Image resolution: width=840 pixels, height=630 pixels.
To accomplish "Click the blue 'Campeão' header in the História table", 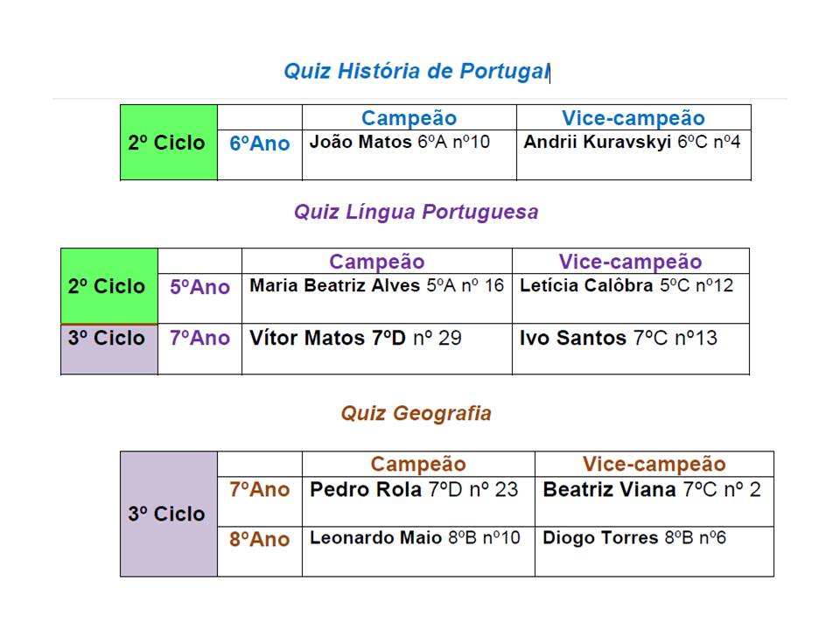I will pos(409,118).
